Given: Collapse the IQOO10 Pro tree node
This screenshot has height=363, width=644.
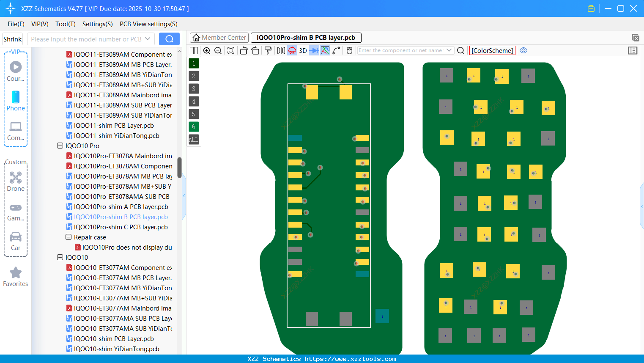Looking at the screenshot, I should point(60,146).
